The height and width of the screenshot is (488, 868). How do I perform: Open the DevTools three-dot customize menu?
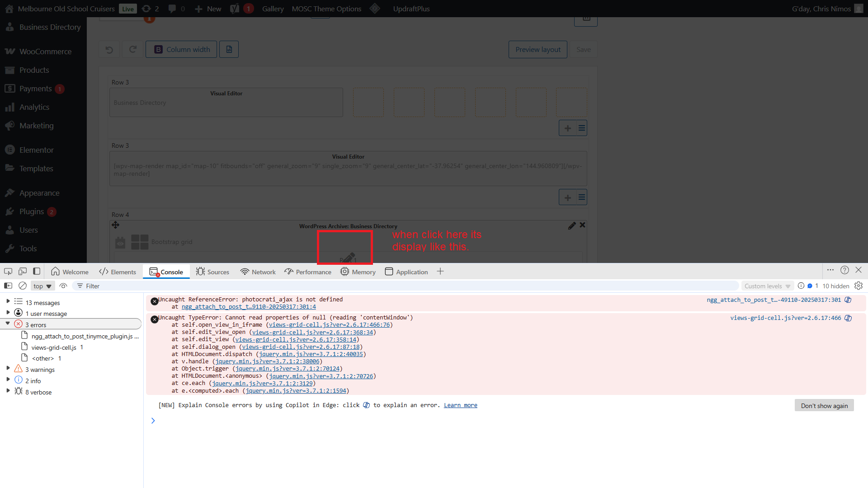tap(830, 270)
